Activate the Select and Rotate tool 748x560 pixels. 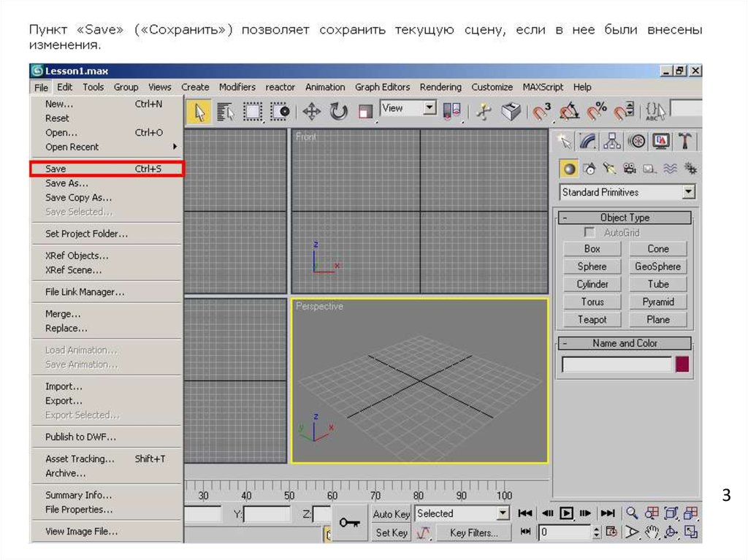tap(338, 111)
